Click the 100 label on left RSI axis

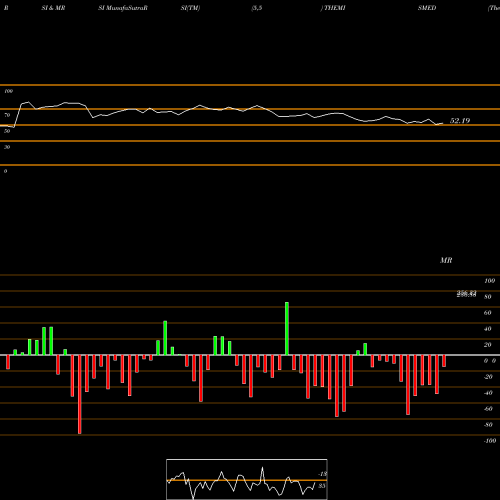click(8, 91)
